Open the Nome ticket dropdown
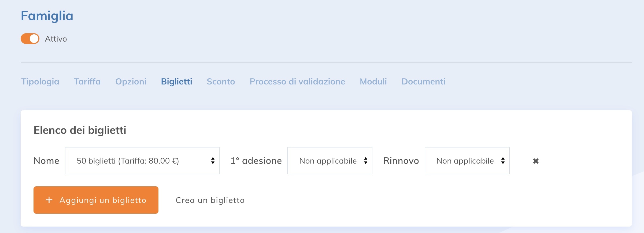644x233 pixels. [142, 161]
